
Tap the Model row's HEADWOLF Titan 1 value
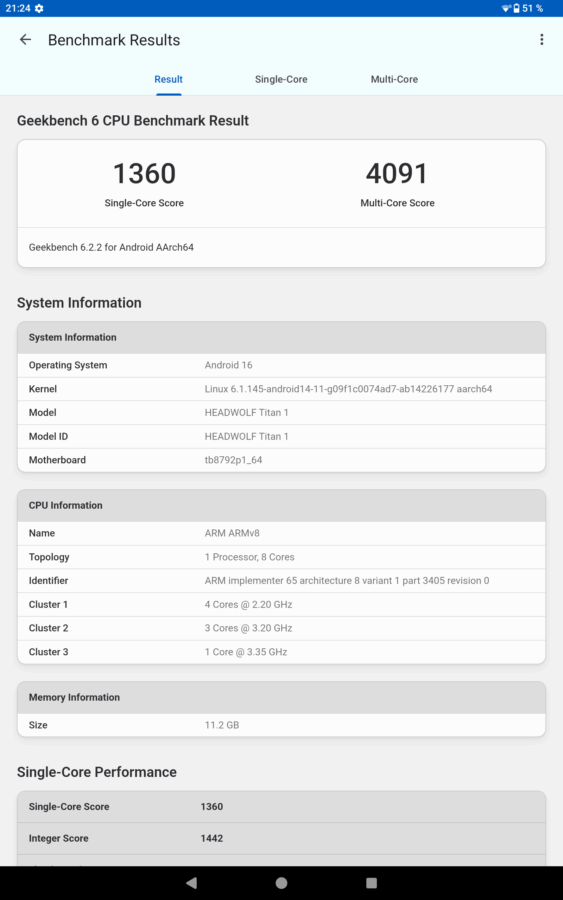[x=246, y=412]
